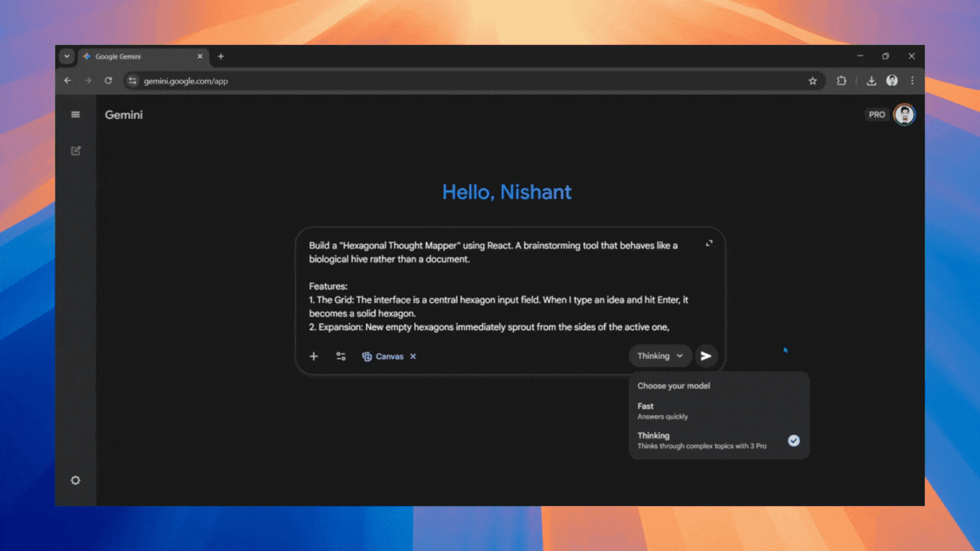Open a new browser tab
The height and width of the screenshot is (551, 980).
click(221, 56)
